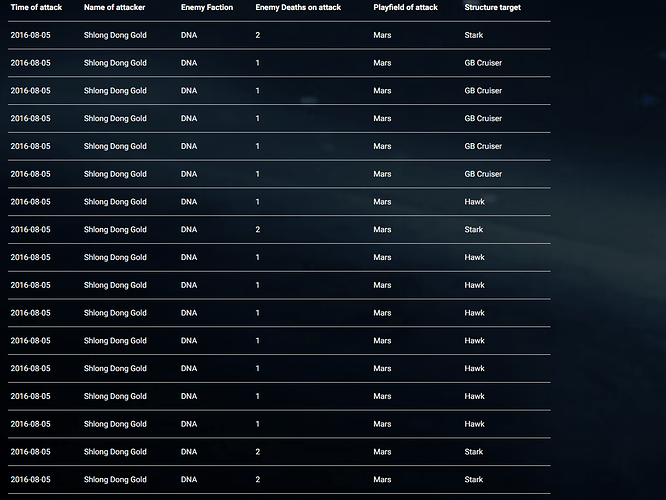
Task: Select Stark in the first table row
Action: coord(474,35)
